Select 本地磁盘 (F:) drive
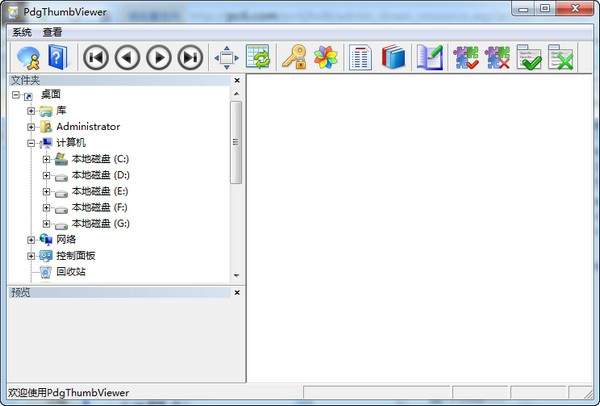 coord(99,207)
